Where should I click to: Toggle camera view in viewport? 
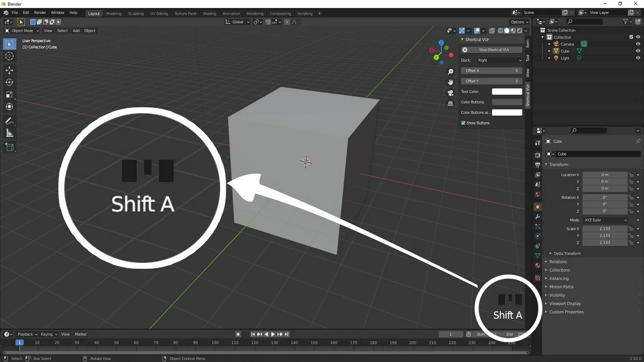[450, 93]
